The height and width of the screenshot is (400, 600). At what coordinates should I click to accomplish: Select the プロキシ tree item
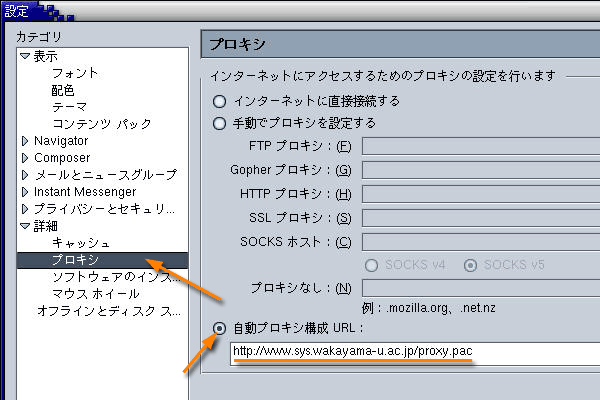click(75, 260)
